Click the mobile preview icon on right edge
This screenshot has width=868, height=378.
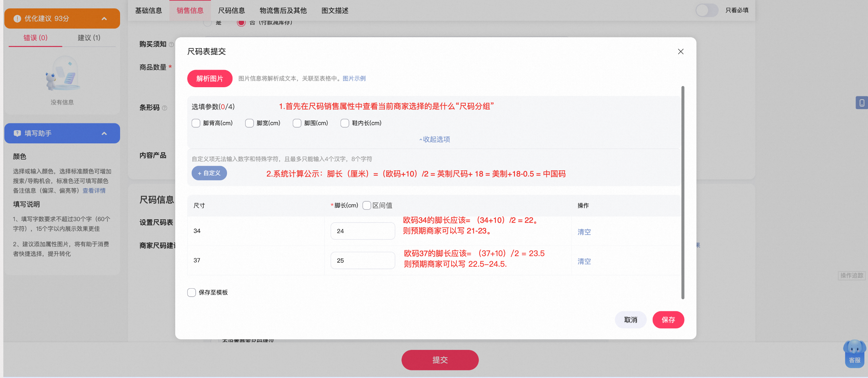(862, 103)
